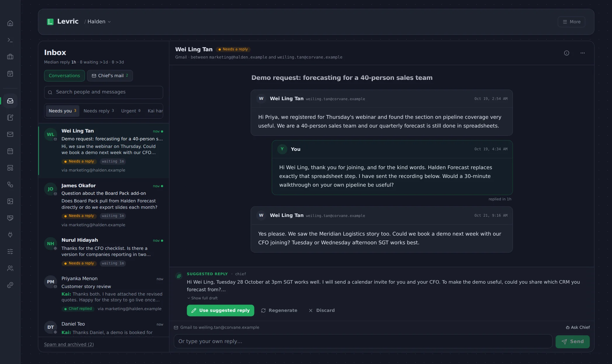This screenshot has height=364, width=612.
Task: Open the home icon in the sidebar
Action: [x=10, y=23]
